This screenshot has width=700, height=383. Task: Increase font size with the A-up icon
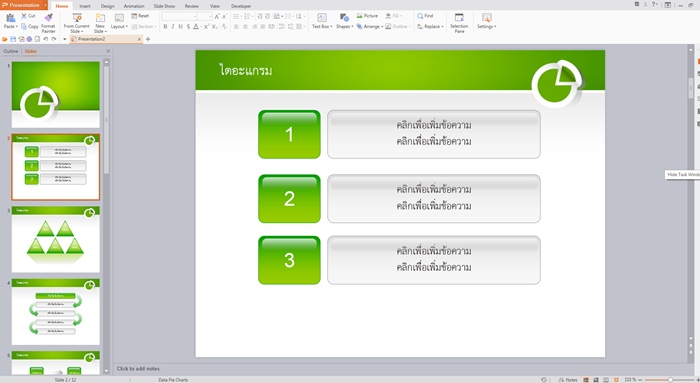pyautogui.click(x=217, y=17)
